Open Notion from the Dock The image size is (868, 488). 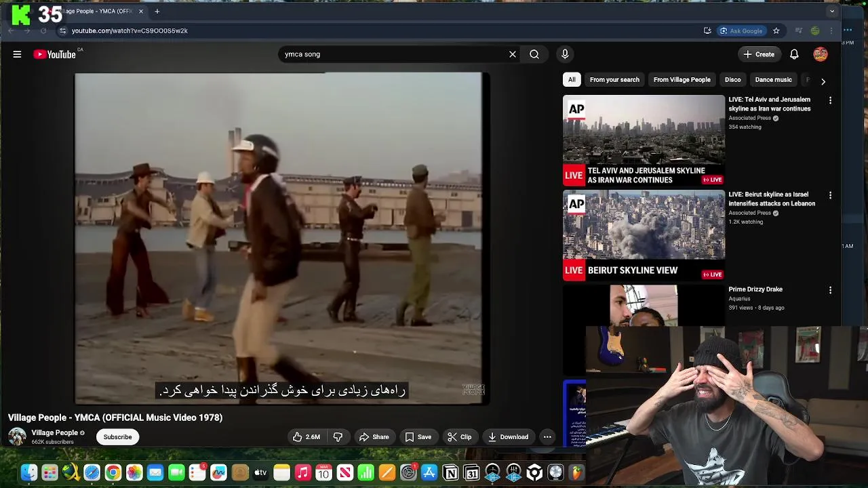coord(450,472)
